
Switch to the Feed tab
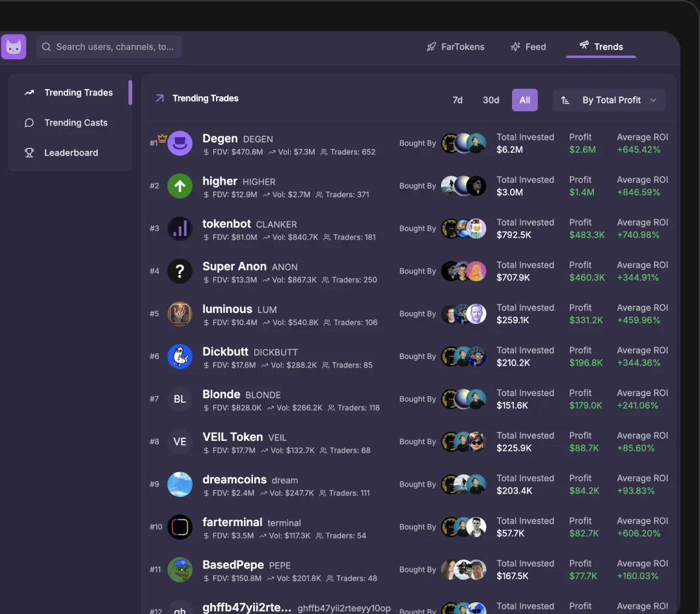pyautogui.click(x=528, y=47)
